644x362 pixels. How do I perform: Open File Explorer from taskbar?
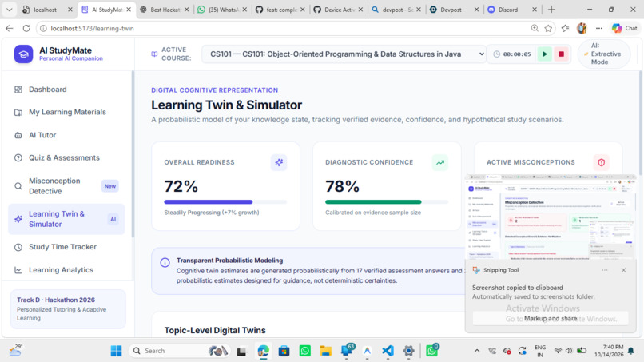pyautogui.click(x=326, y=351)
